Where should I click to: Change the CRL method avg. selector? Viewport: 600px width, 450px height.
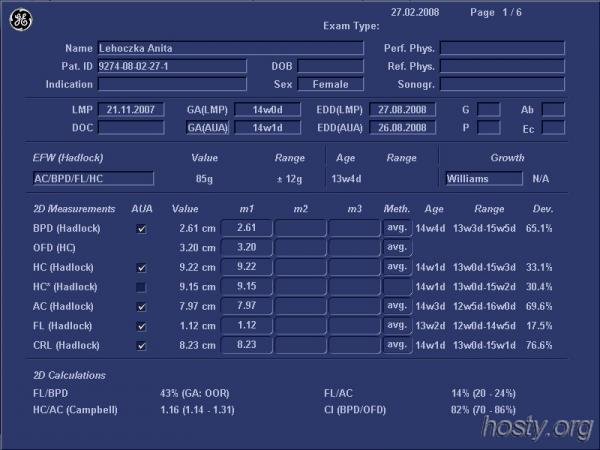pyautogui.click(x=397, y=345)
